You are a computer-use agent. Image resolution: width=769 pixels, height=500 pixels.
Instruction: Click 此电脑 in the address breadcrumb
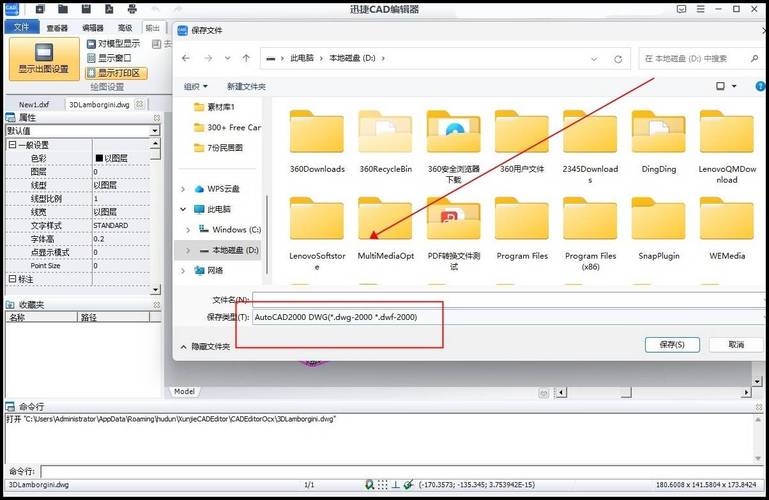302,58
